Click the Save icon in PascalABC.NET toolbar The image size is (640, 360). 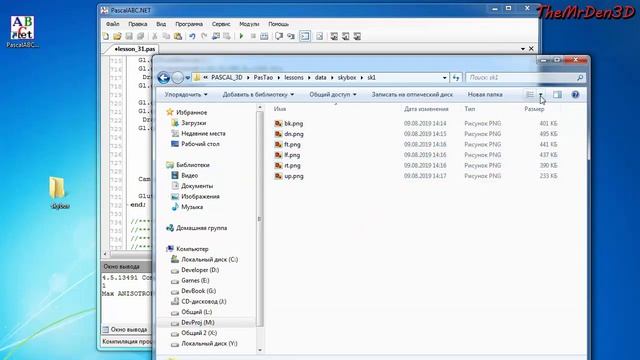point(129,36)
